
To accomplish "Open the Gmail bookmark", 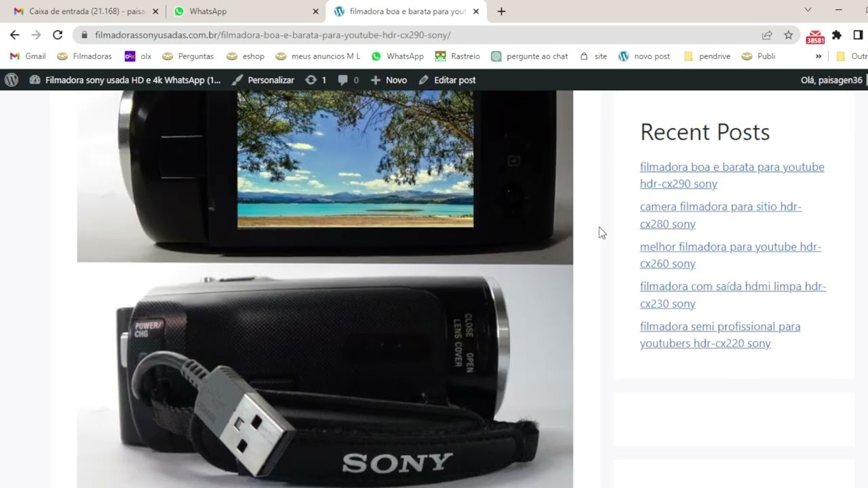I will 28,56.
